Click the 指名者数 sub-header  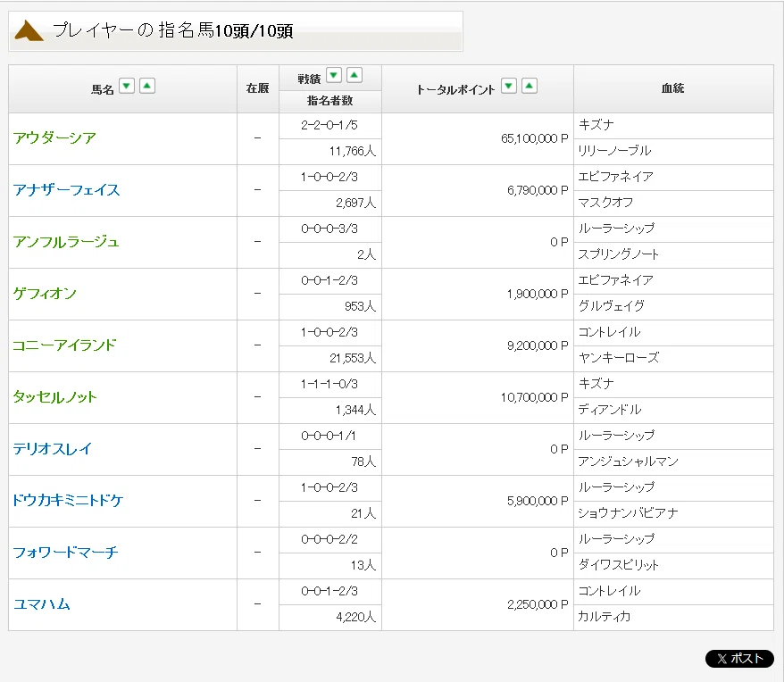[330, 101]
